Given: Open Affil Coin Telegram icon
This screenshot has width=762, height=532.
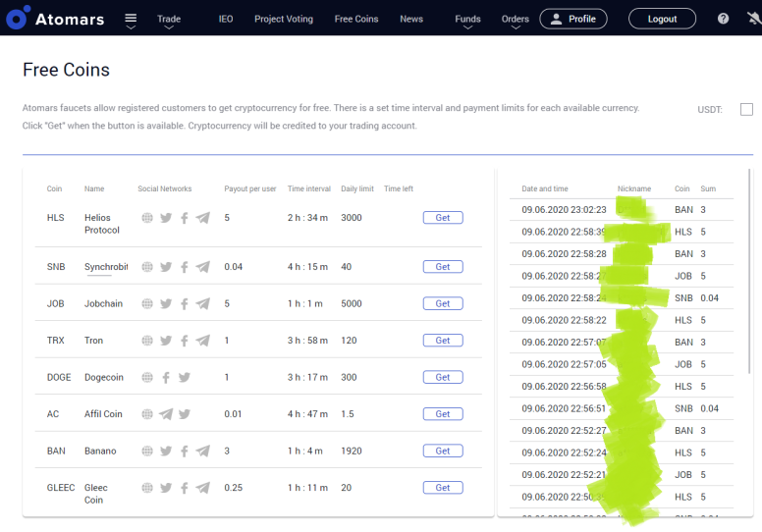Looking at the screenshot, I should 166,414.
